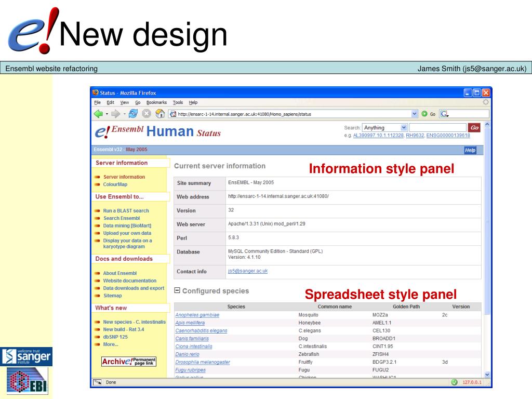This screenshot has height=399, width=532.
Task: Click the page icon in the address bar
Action: (x=172, y=114)
